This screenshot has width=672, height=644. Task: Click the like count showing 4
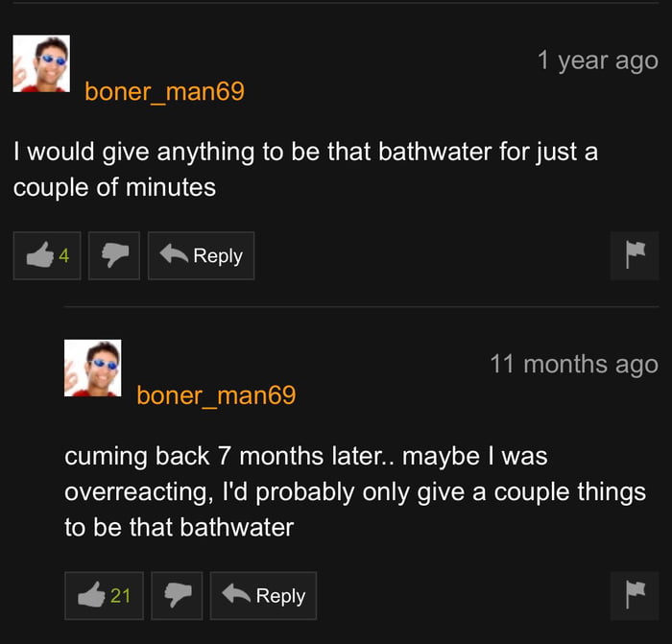tap(64, 256)
